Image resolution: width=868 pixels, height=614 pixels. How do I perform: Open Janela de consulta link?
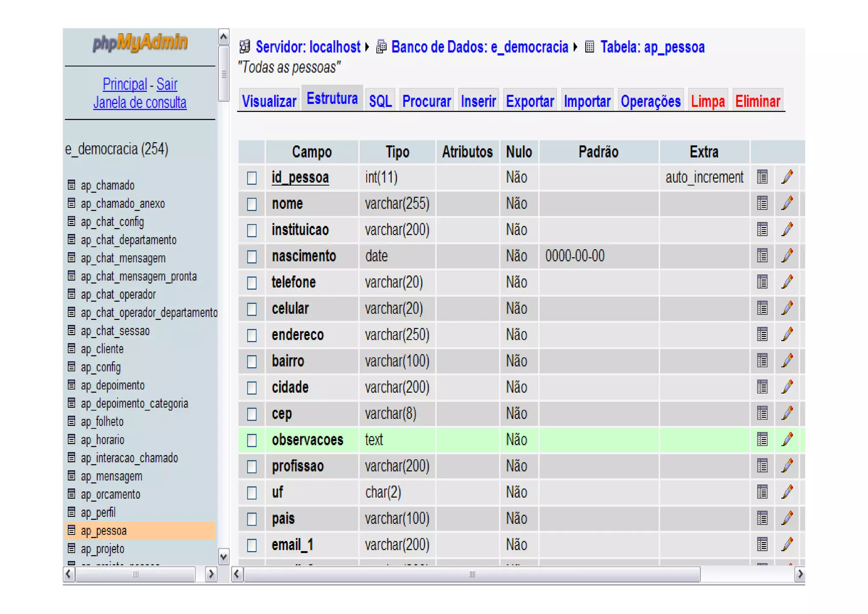tap(140, 102)
